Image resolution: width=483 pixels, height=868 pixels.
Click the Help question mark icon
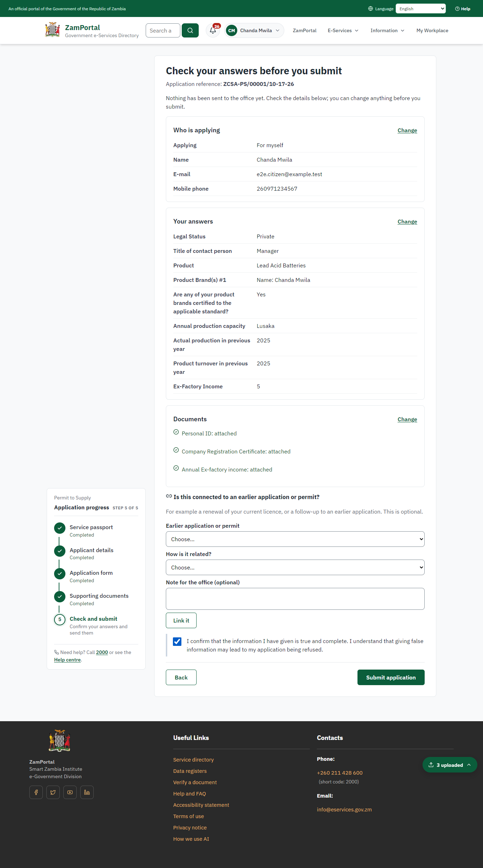pyautogui.click(x=457, y=9)
